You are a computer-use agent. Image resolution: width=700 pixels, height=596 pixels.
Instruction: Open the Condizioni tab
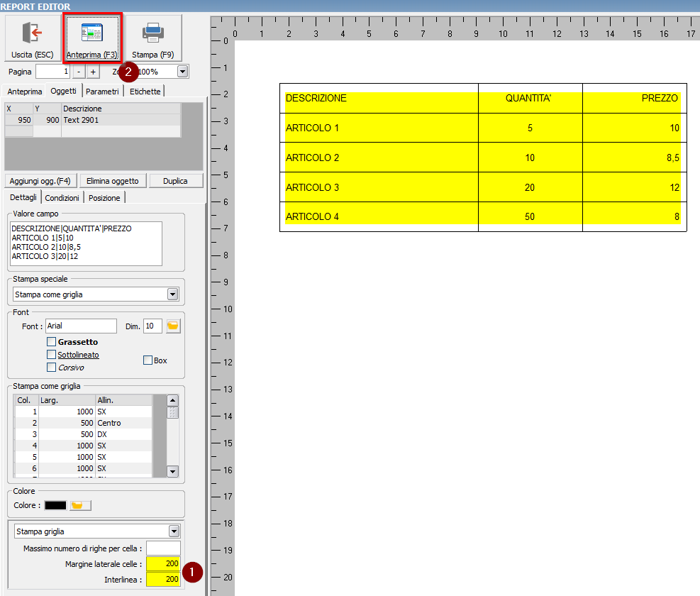(x=62, y=198)
